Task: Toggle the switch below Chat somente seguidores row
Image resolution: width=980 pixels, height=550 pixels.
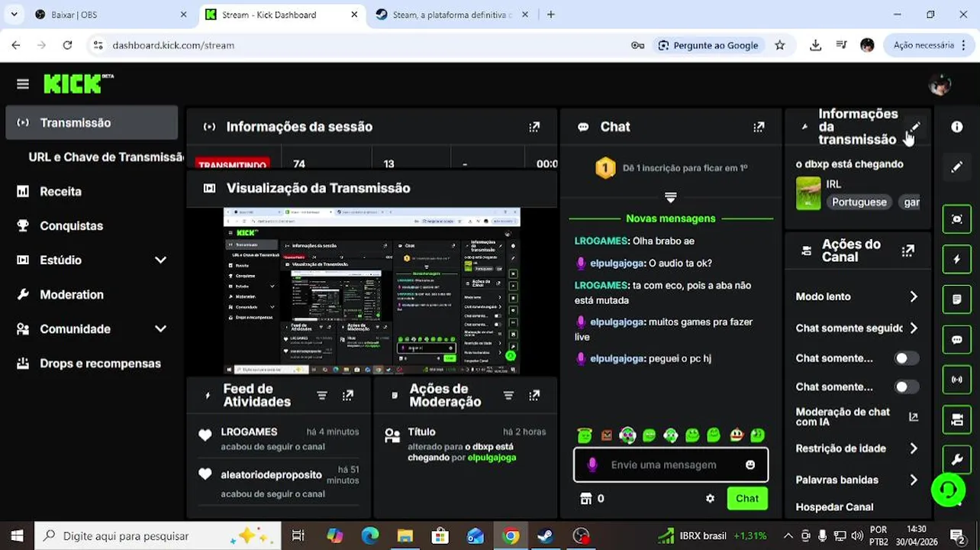Action: point(907,358)
